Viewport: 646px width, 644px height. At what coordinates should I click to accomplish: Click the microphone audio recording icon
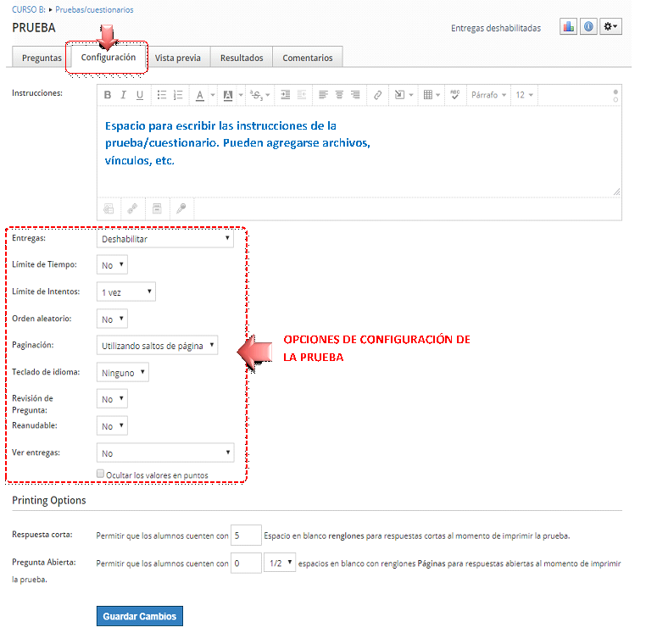(x=181, y=208)
